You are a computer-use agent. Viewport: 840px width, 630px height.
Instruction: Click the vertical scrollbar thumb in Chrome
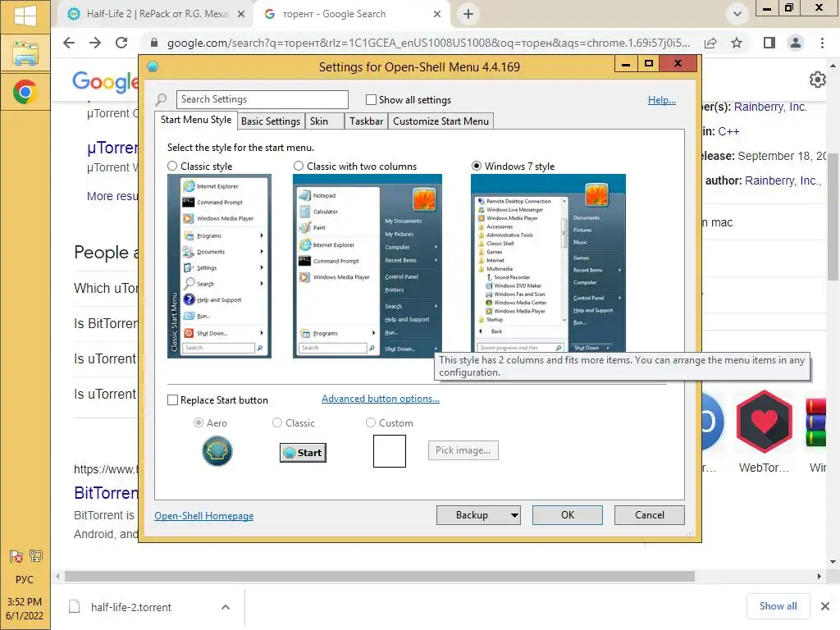pos(833,217)
